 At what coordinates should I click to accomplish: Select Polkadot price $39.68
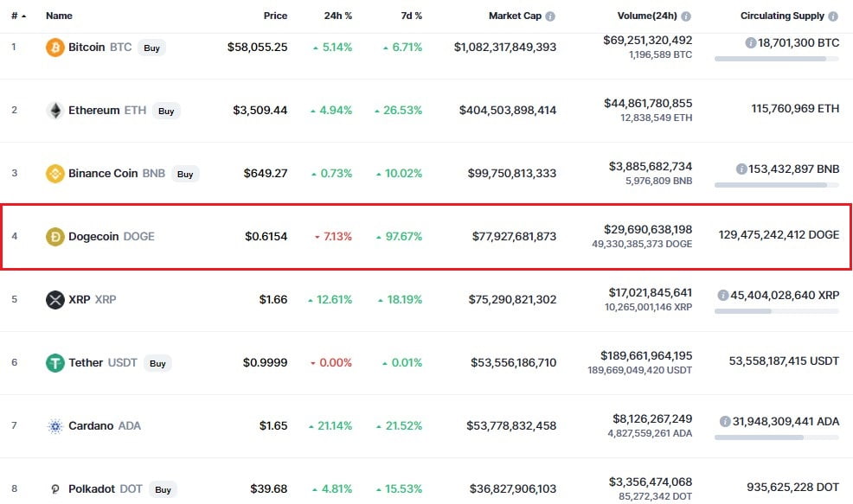pos(269,488)
